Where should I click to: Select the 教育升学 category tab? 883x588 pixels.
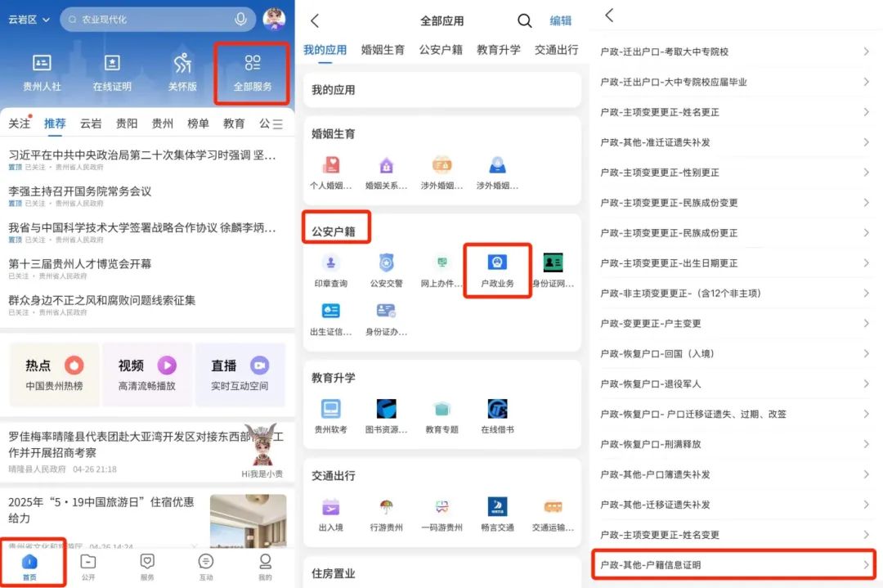coord(499,50)
